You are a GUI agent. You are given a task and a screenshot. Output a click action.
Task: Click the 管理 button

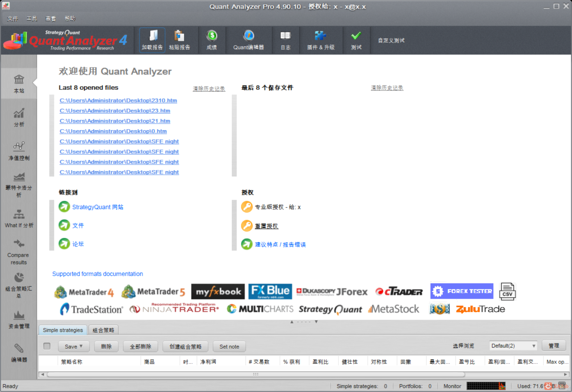[x=554, y=346]
